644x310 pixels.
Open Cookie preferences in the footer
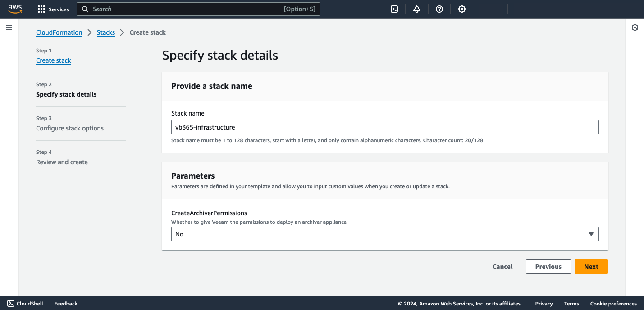pos(613,303)
